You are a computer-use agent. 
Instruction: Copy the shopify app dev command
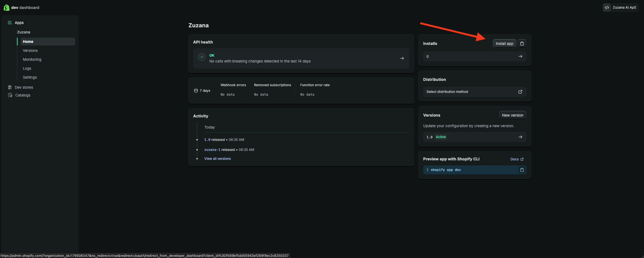coord(522,170)
